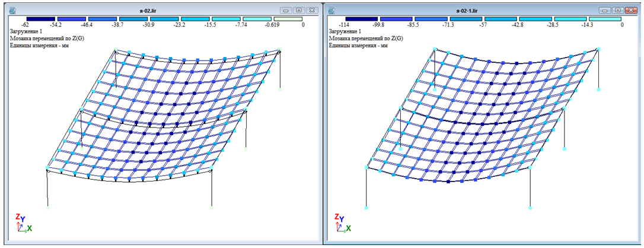The image size is (644, 248).
Task: Click the XYZ axis triad in я-02-1.lir window
Action: tap(343, 223)
